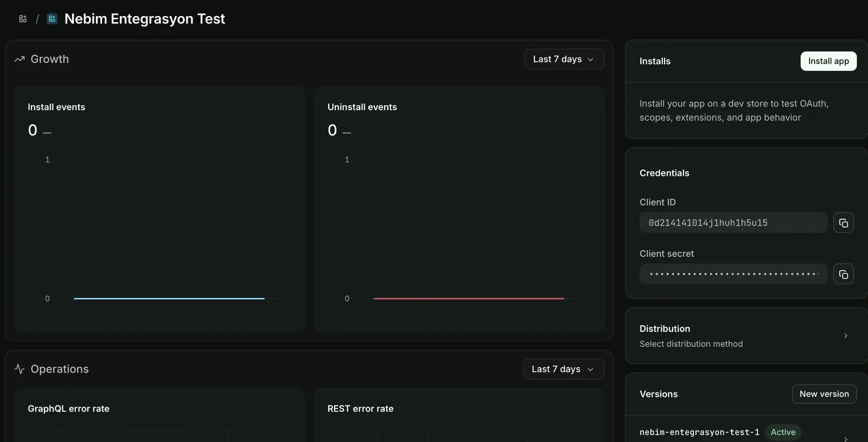Click the REST error rate heading
Image resolution: width=868 pixels, height=442 pixels.
click(x=360, y=409)
